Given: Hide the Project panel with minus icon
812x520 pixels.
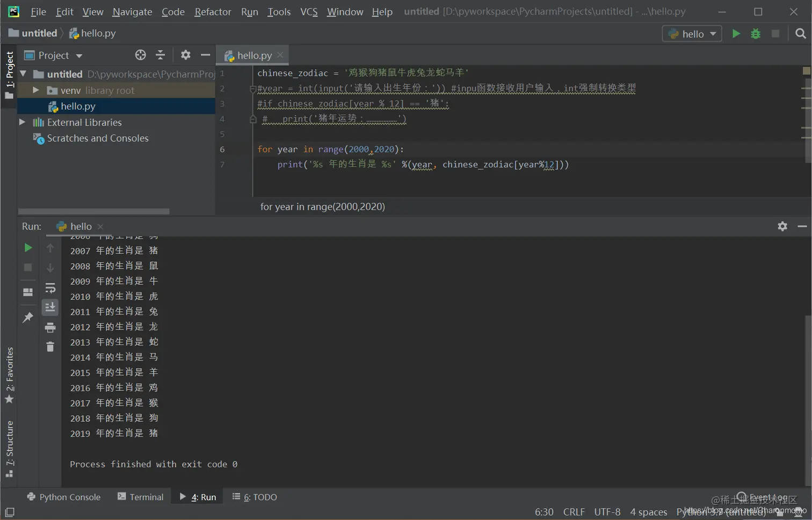Looking at the screenshot, I should point(205,55).
